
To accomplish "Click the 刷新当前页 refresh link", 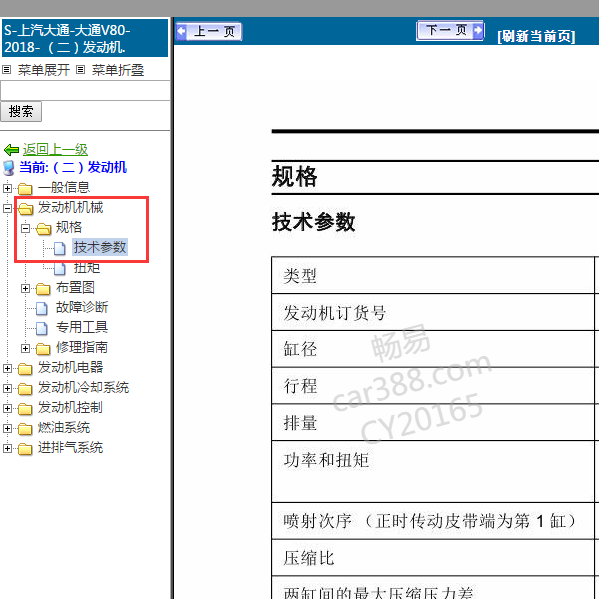I will point(536,37).
